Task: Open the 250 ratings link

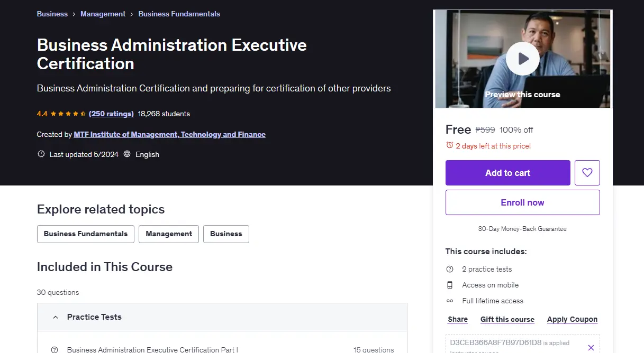Action: coord(111,114)
